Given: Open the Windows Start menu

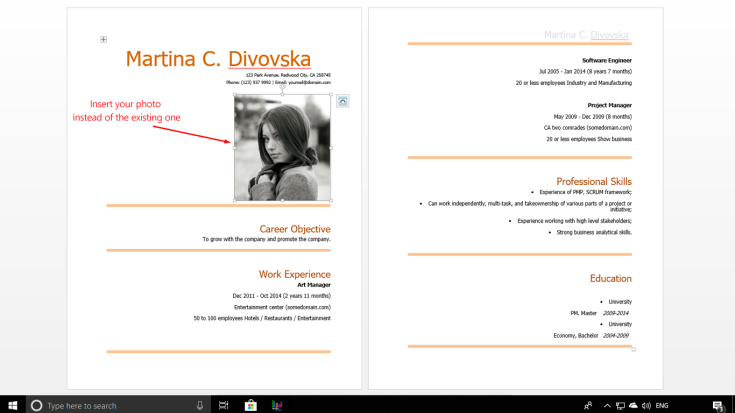Looking at the screenshot, I should (12, 405).
